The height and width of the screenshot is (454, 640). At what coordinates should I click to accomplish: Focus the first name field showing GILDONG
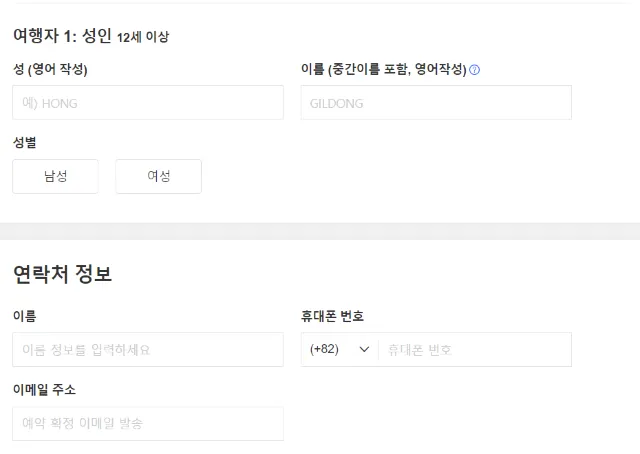(x=436, y=102)
